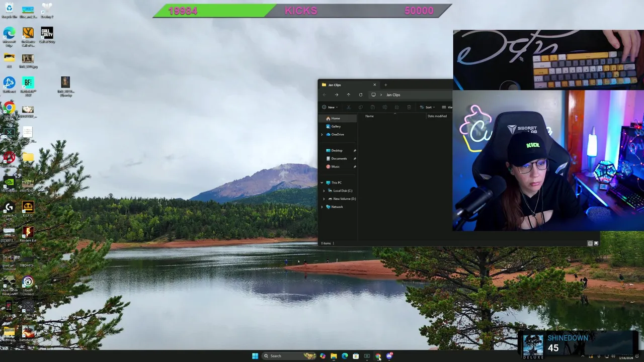Expand the New Volume (D:) node
This screenshot has height=362, width=644.
(324, 199)
